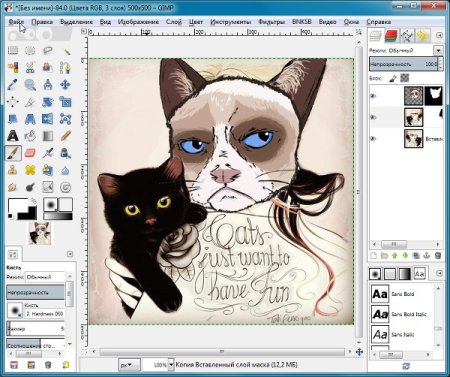The height and width of the screenshot is (377, 450).
Task: Select the Pencil tool
Action: click(65, 136)
